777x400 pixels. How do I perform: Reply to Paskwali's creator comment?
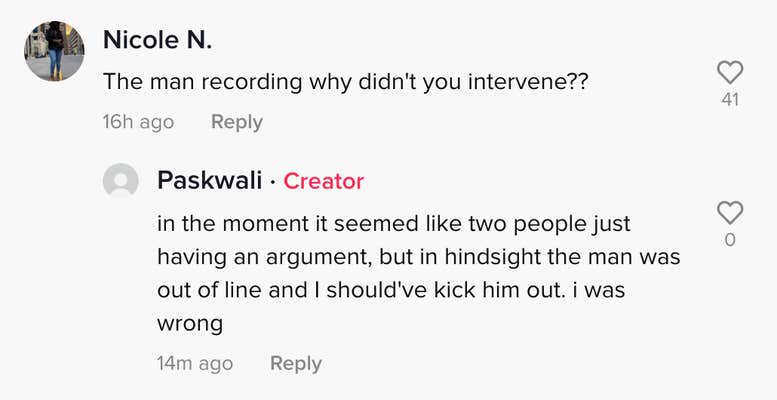coord(296,364)
